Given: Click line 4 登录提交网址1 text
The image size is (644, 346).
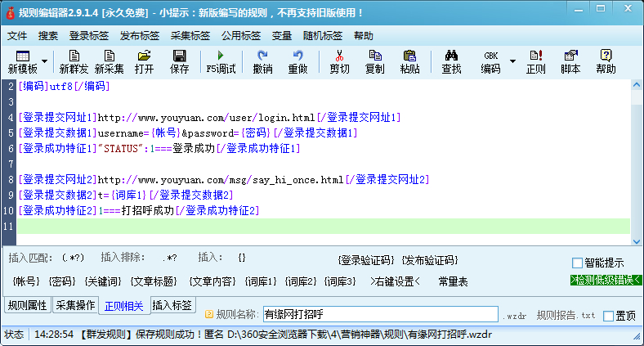Looking at the screenshot, I should click(x=209, y=118).
